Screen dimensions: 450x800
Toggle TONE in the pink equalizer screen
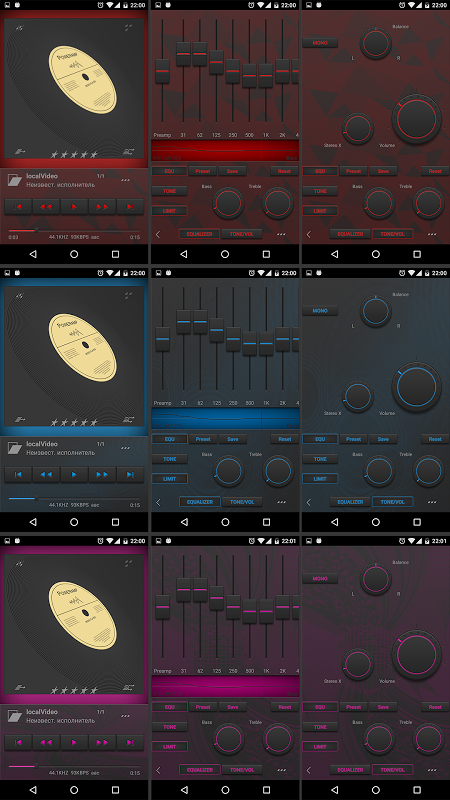point(169,727)
